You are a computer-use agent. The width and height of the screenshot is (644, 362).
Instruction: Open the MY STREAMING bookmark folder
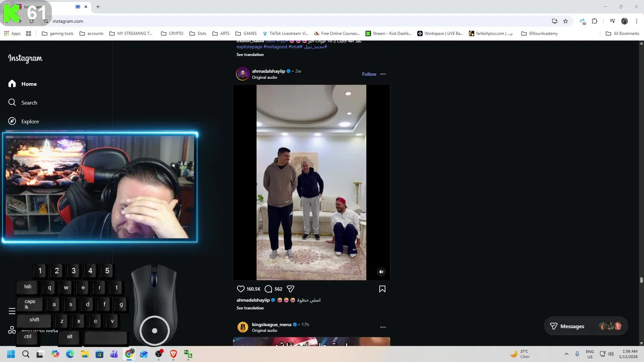click(131, 34)
